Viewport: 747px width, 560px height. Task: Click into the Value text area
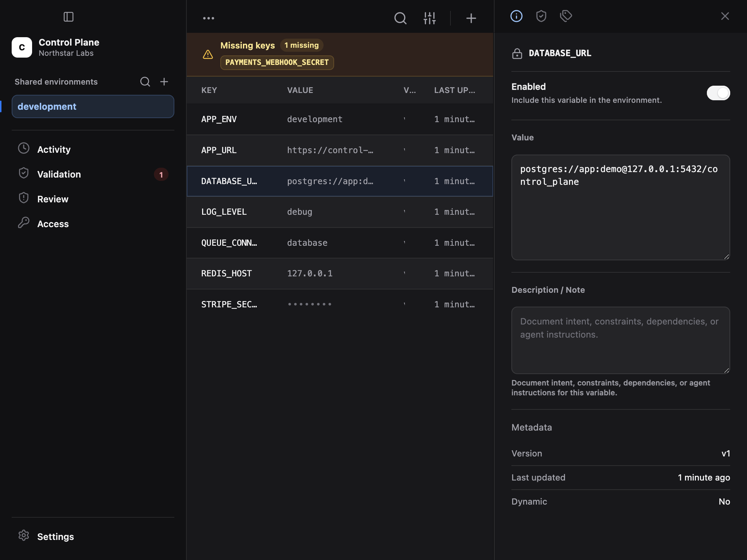[x=620, y=207]
